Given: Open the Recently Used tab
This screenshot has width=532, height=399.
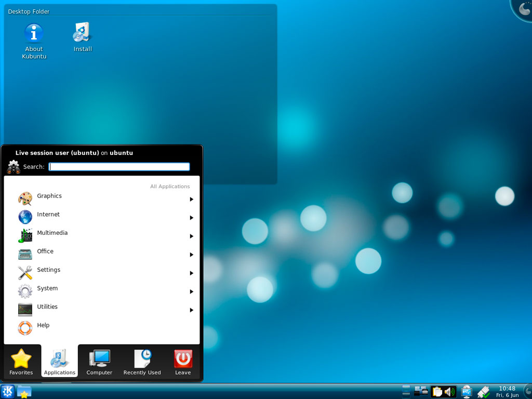Looking at the screenshot, I should [x=142, y=362].
